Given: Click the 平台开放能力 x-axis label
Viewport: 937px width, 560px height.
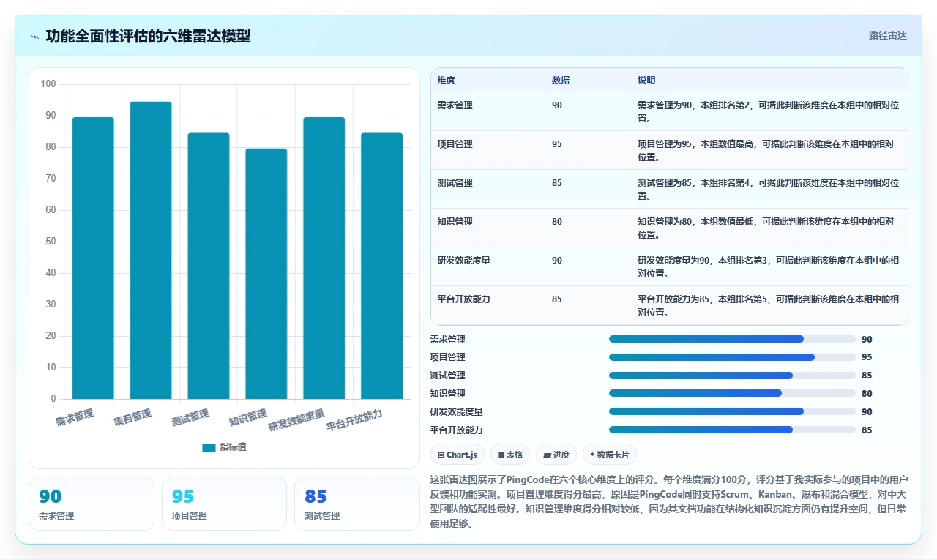Looking at the screenshot, I should coord(354,421).
